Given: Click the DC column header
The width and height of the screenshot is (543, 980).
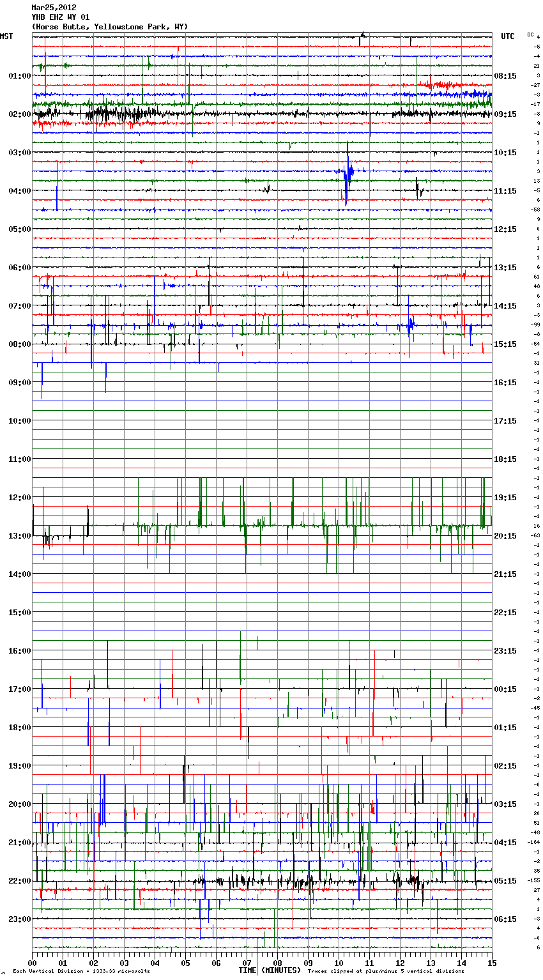Looking at the screenshot, I should click(x=530, y=34).
